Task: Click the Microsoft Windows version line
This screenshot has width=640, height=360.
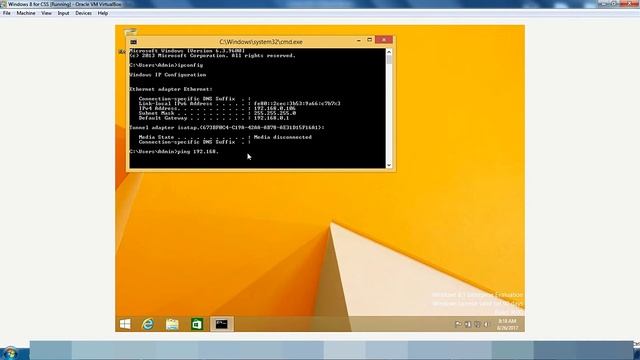Action: (x=187, y=51)
